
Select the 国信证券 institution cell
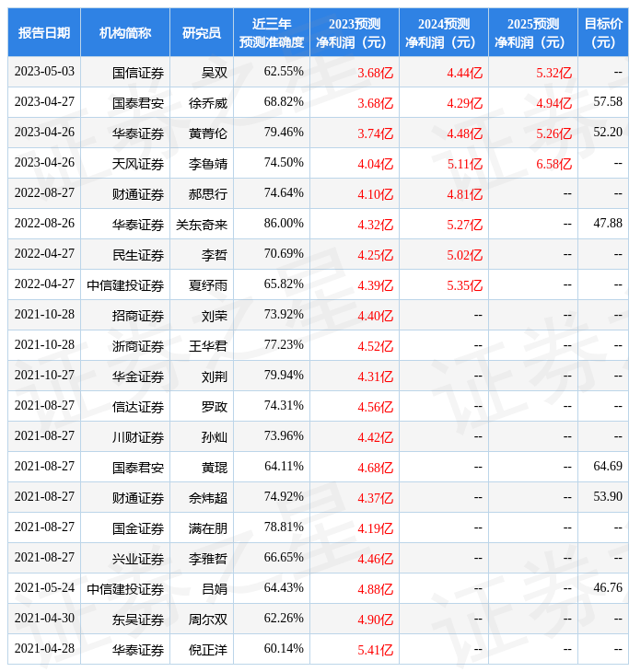pos(138,72)
